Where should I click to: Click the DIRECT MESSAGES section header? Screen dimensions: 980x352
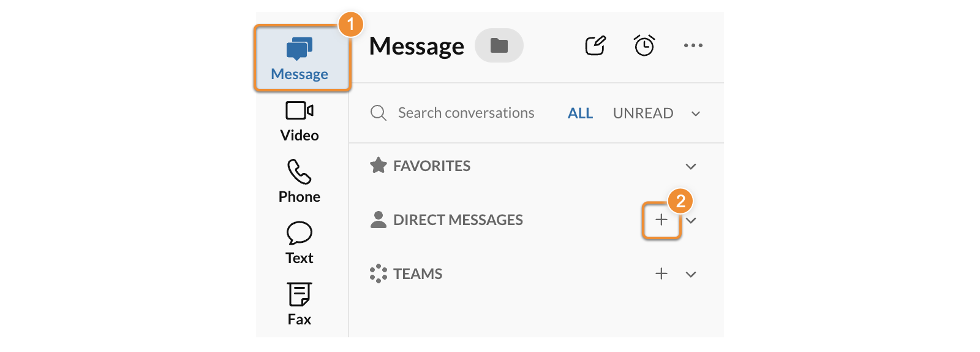458,220
